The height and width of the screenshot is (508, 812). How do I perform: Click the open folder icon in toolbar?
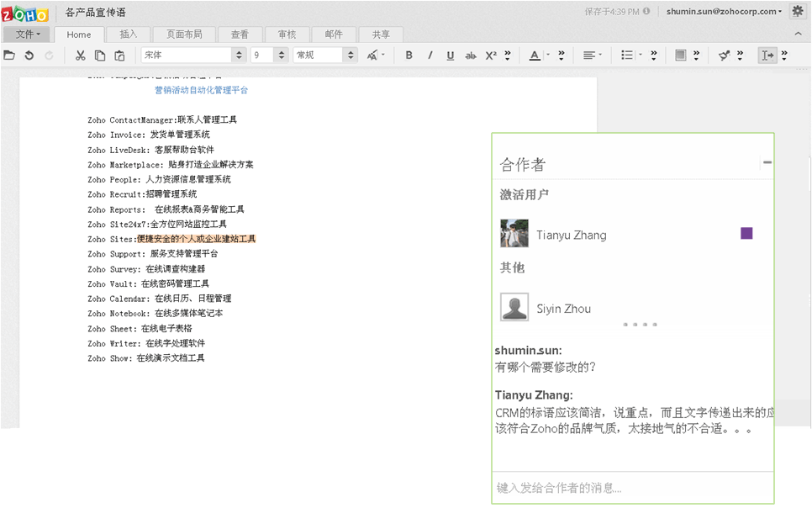pos(9,56)
